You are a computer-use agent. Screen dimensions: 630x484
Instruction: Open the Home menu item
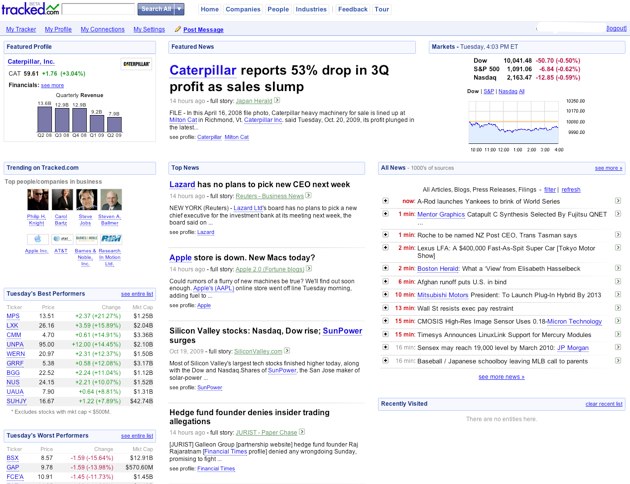[210, 9]
